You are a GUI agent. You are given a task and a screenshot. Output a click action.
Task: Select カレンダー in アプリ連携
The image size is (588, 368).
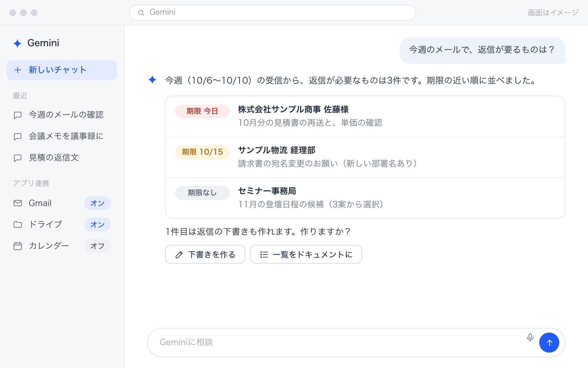point(49,246)
